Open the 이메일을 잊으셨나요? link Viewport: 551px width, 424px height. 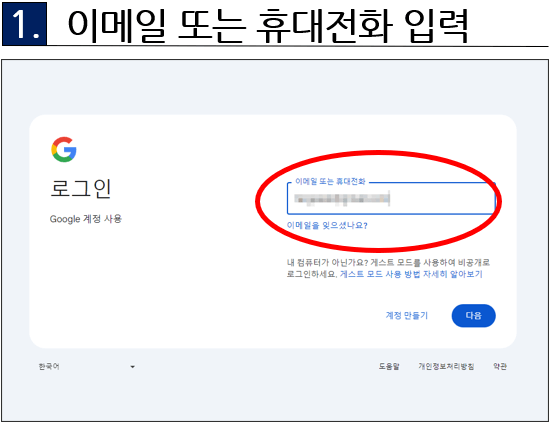[327, 225]
